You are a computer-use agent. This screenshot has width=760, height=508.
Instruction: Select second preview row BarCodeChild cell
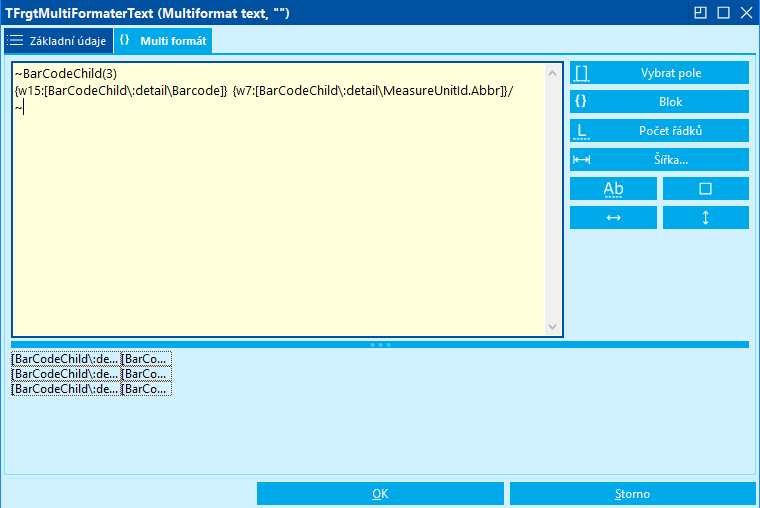66,374
